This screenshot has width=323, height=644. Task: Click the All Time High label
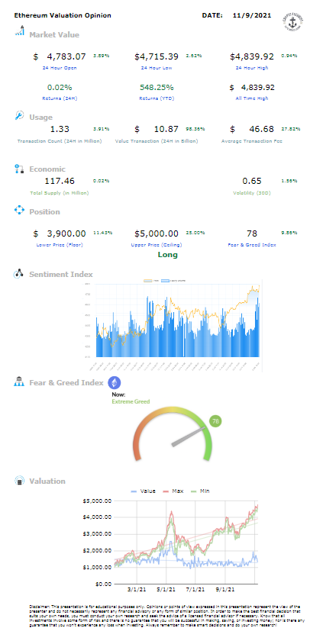coord(252,98)
